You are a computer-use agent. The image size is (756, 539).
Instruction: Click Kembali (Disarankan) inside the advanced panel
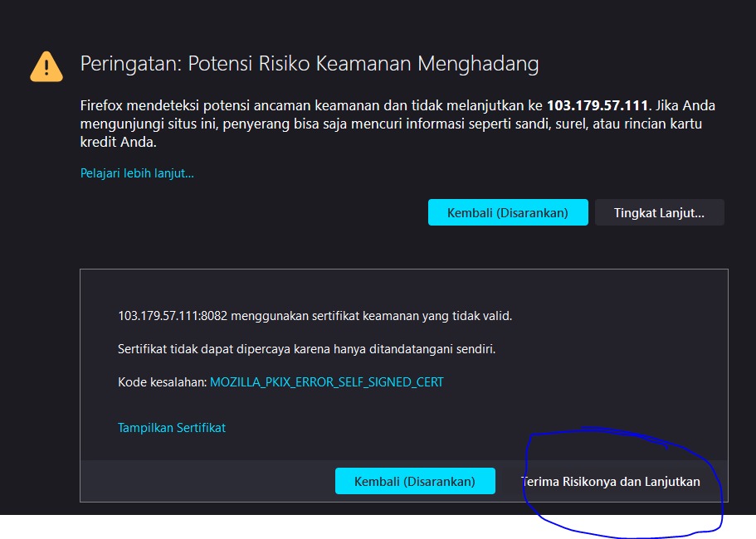click(x=415, y=481)
